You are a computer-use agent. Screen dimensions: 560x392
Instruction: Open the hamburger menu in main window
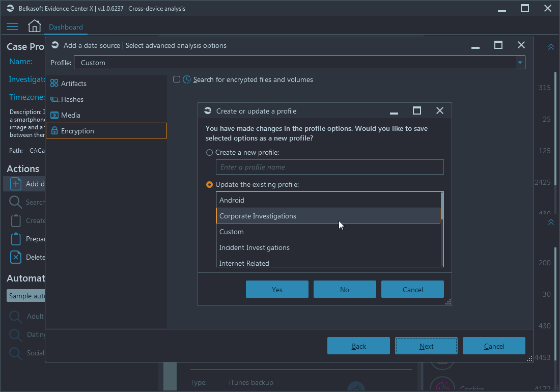[x=12, y=26]
